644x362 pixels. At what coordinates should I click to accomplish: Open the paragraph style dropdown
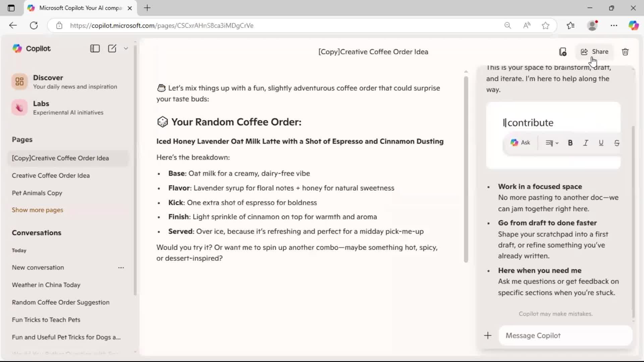click(552, 143)
